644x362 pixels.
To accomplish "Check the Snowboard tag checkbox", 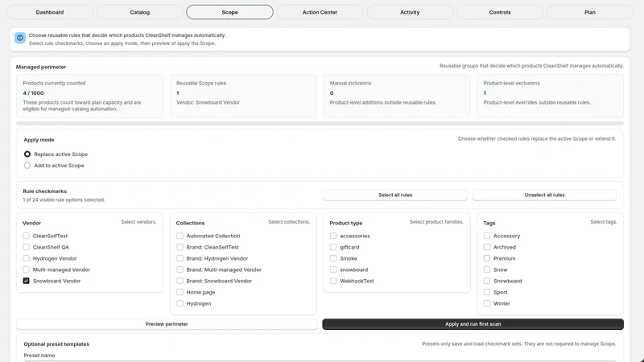I will point(487,281).
